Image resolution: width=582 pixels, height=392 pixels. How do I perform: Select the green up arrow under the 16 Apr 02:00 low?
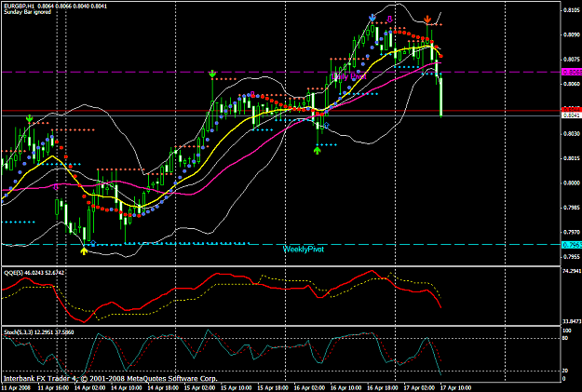click(x=317, y=150)
